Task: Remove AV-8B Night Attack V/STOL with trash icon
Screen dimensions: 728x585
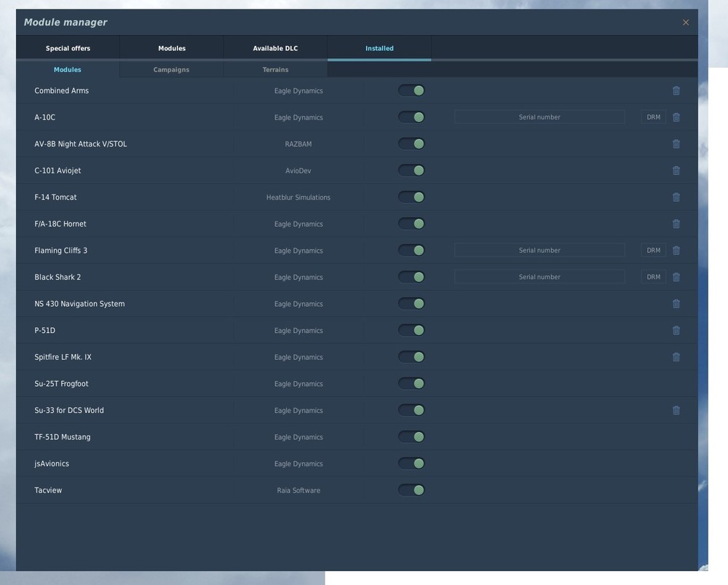Action: pos(676,144)
